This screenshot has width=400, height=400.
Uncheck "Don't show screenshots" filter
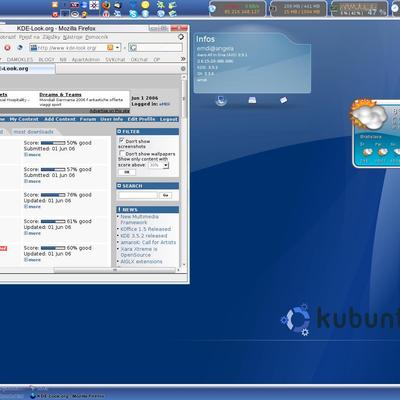click(x=121, y=141)
